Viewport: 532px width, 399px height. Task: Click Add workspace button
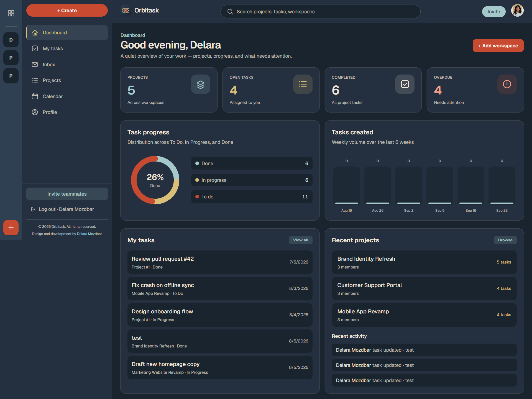click(498, 46)
